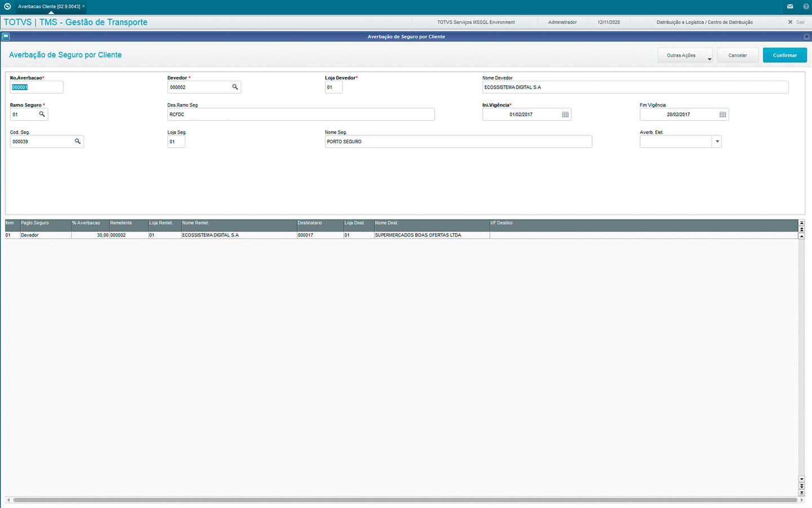Open the Fim Vigência calendar icon
812x508 pixels.
click(x=722, y=115)
